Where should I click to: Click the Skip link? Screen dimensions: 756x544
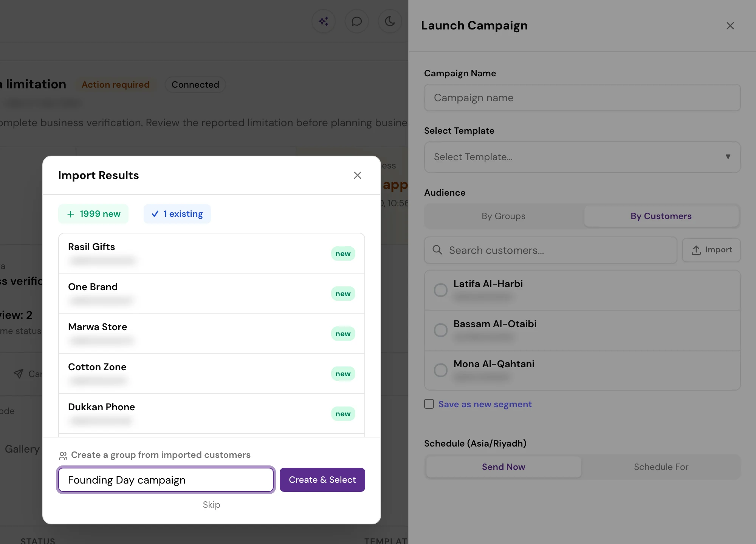211,505
